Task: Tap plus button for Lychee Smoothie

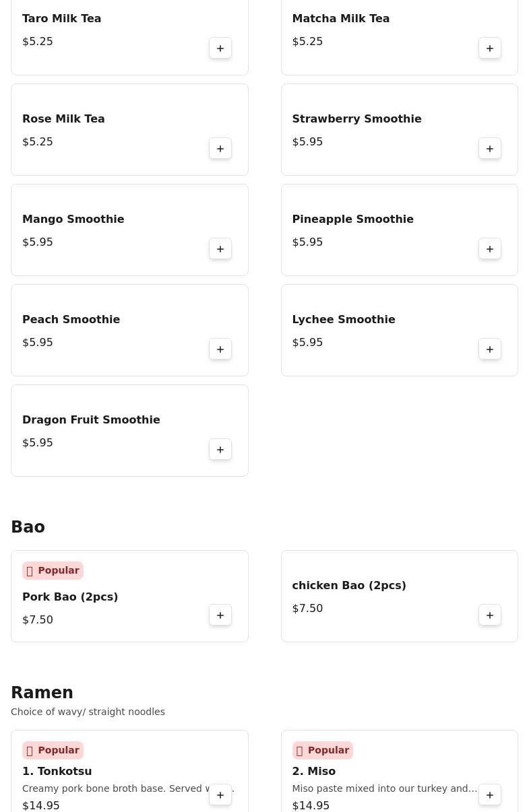Action: pyautogui.click(x=490, y=349)
